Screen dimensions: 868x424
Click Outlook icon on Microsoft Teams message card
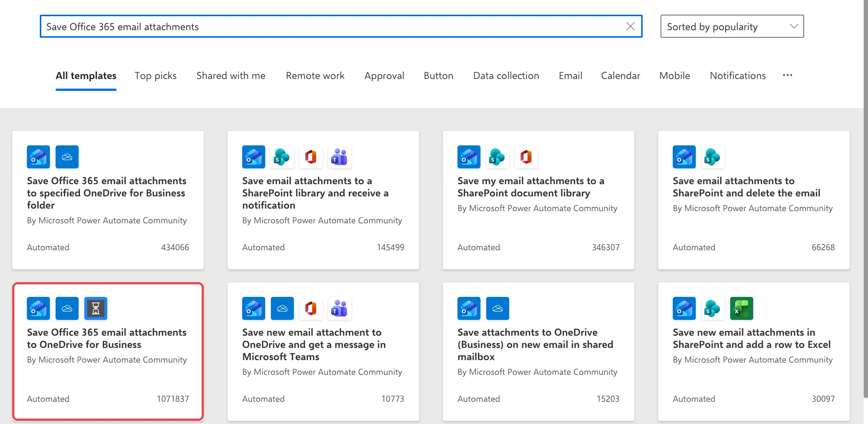tap(254, 308)
